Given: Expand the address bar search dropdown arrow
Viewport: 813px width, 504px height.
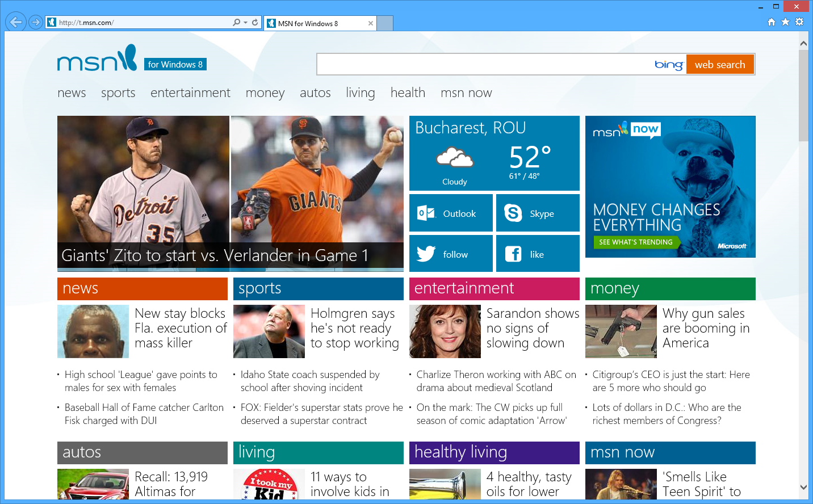Looking at the screenshot, I should [245, 23].
